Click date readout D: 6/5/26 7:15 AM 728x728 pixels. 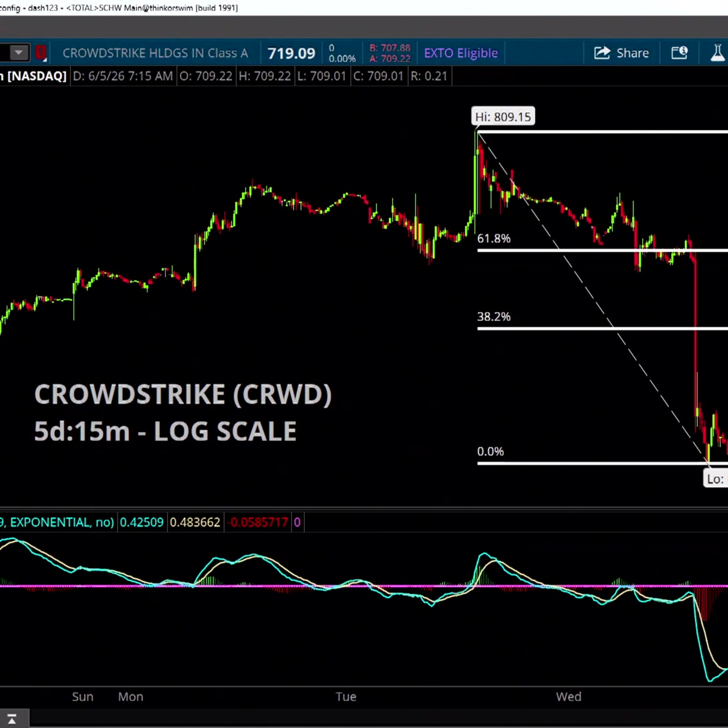pos(123,76)
